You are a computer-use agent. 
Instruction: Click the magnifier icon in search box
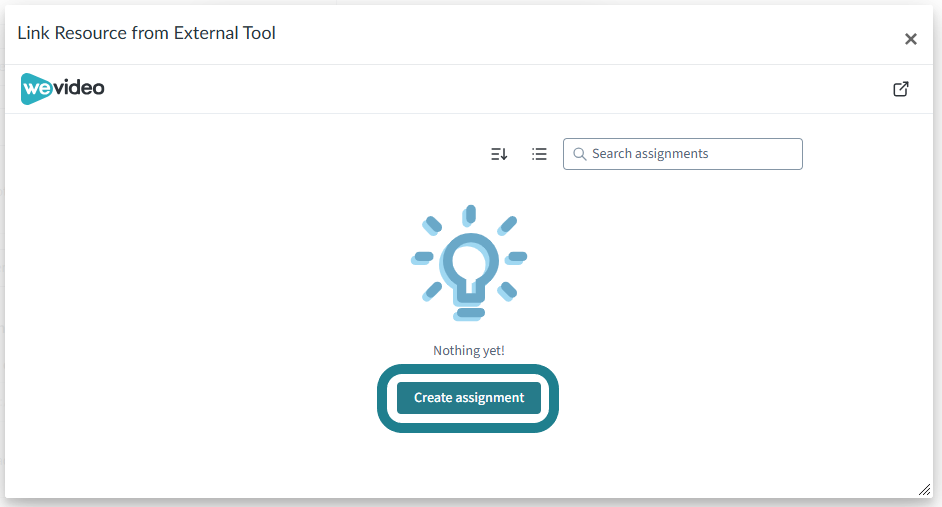580,154
